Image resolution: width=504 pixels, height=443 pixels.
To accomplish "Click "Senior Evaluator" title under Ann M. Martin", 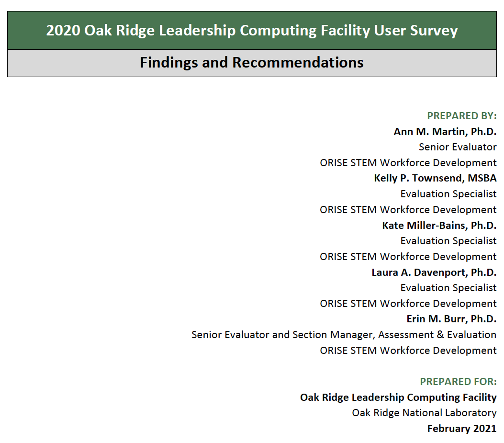I will pos(458,147).
